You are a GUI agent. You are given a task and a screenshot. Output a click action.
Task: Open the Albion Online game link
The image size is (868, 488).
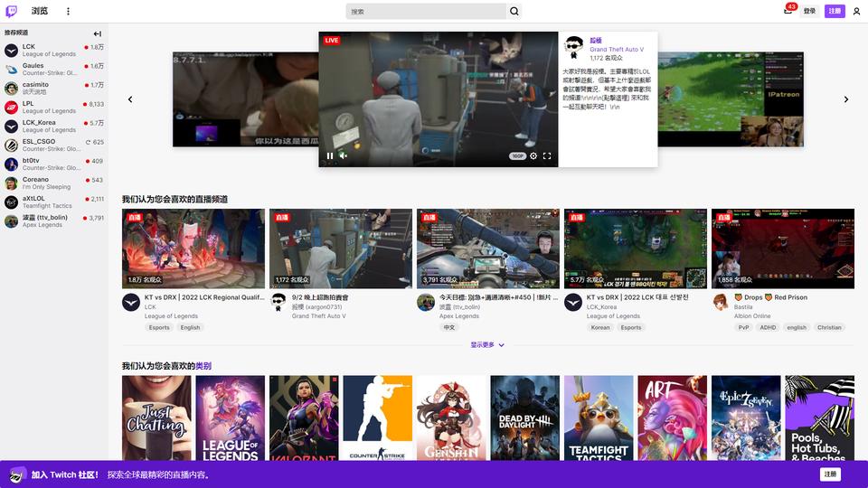(752, 316)
